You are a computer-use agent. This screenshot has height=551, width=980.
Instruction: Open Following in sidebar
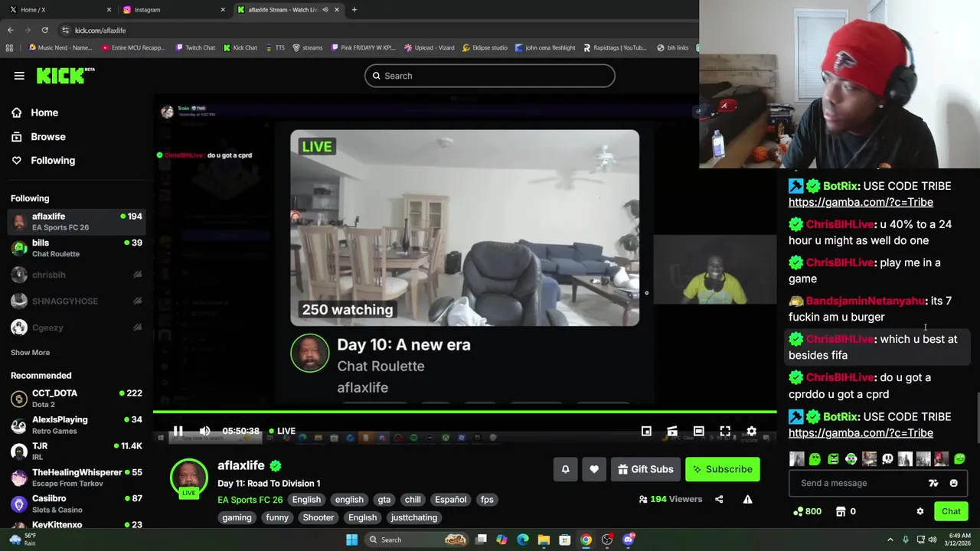(53, 160)
